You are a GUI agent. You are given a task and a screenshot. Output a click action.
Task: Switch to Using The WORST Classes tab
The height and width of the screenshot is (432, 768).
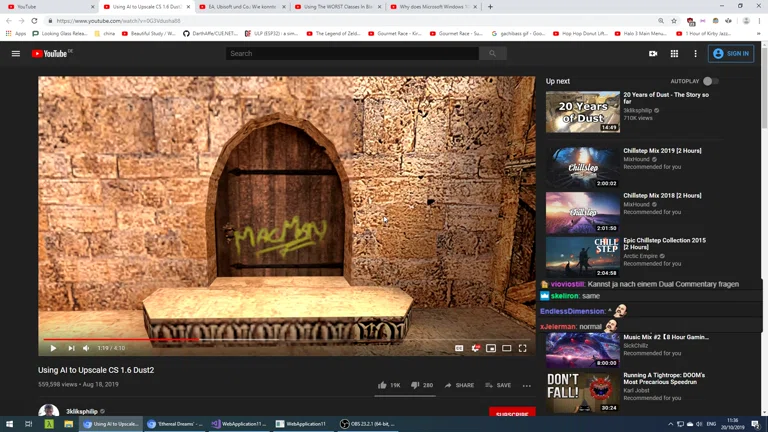click(x=338, y=6)
